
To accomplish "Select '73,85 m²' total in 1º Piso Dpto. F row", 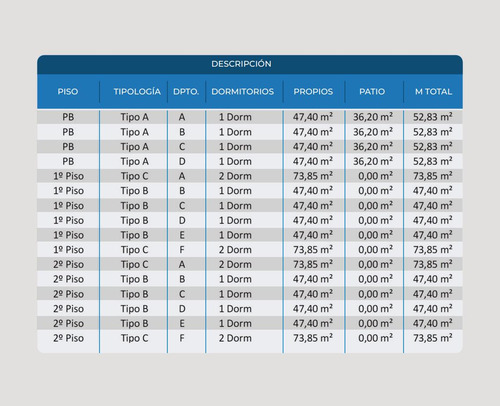I will 433,250.
